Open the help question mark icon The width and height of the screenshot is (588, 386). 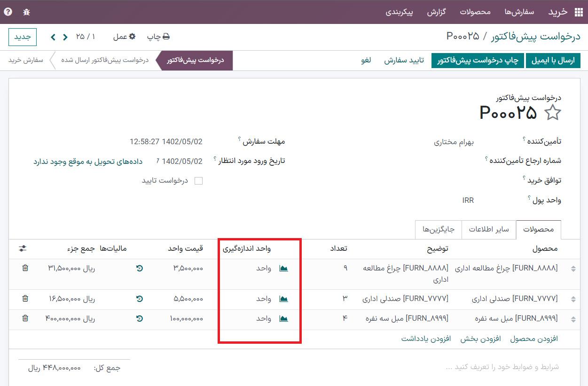pos(8,12)
